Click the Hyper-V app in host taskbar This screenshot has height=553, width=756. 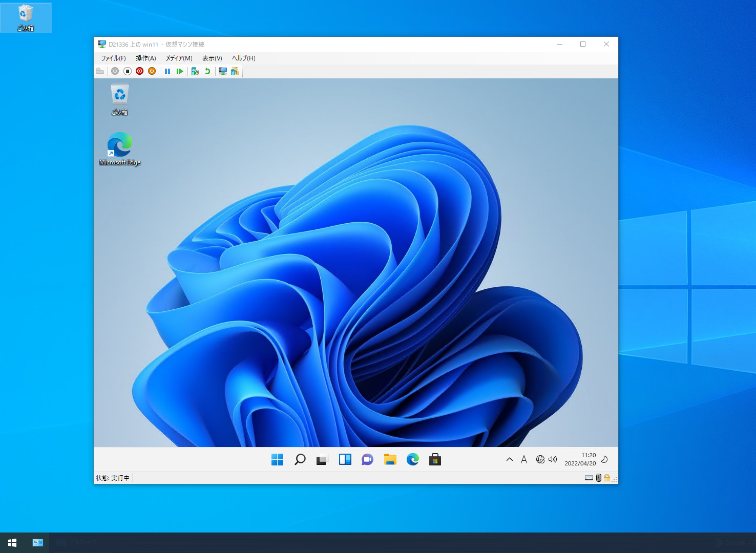tap(37, 543)
